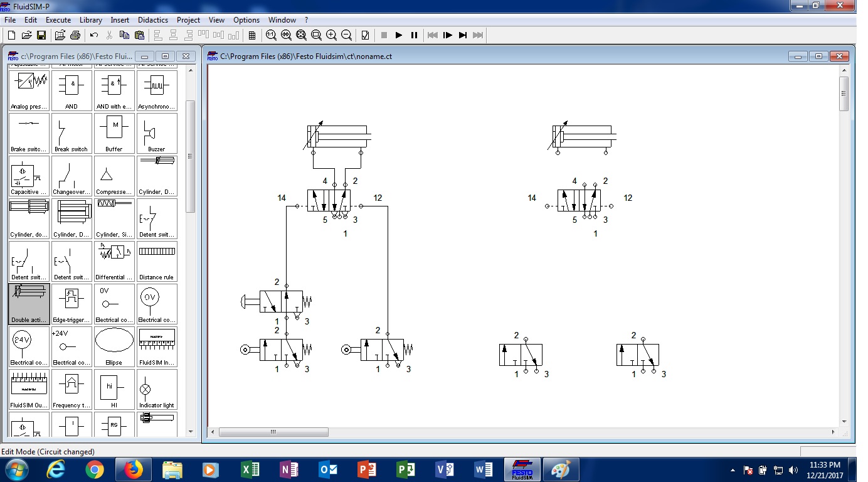Click the Copy toolbar icon
The height and width of the screenshot is (482, 868).
(124, 35)
